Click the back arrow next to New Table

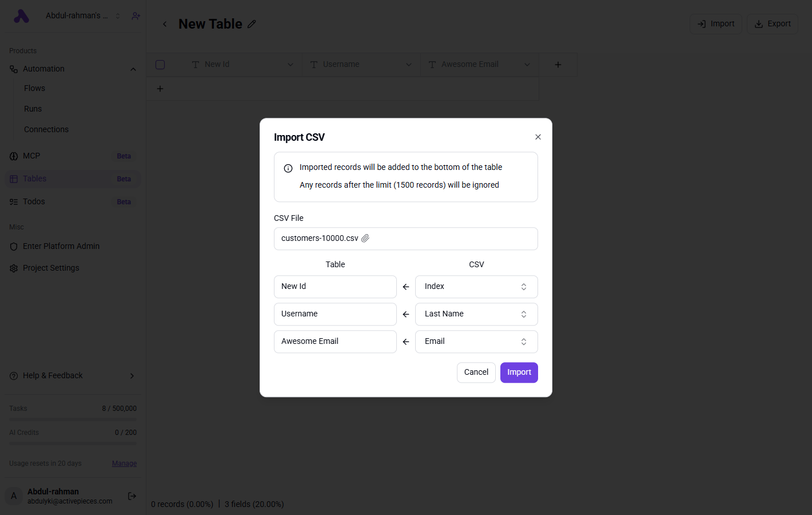pyautogui.click(x=165, y=24)
